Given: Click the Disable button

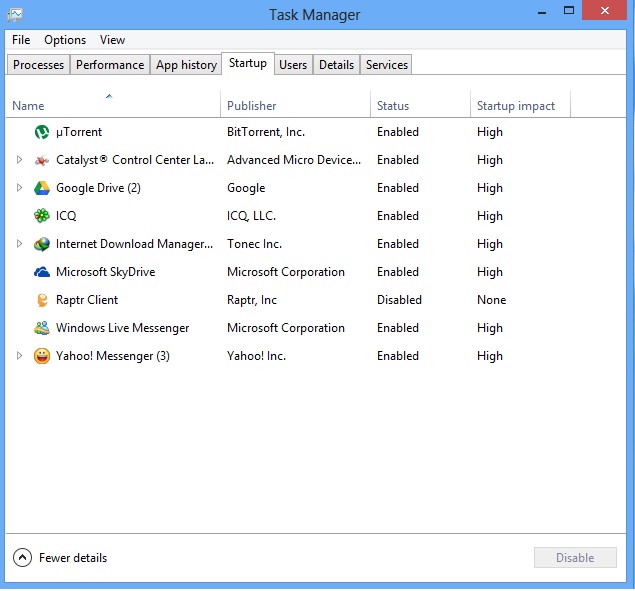Looking at the screenshot, I should [575, 558].
